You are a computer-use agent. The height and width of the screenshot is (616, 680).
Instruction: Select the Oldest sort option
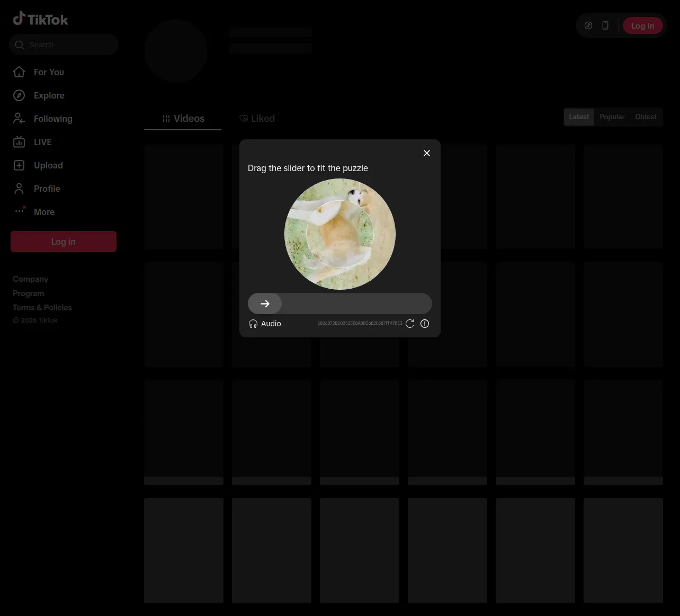[x=646, y=117]
